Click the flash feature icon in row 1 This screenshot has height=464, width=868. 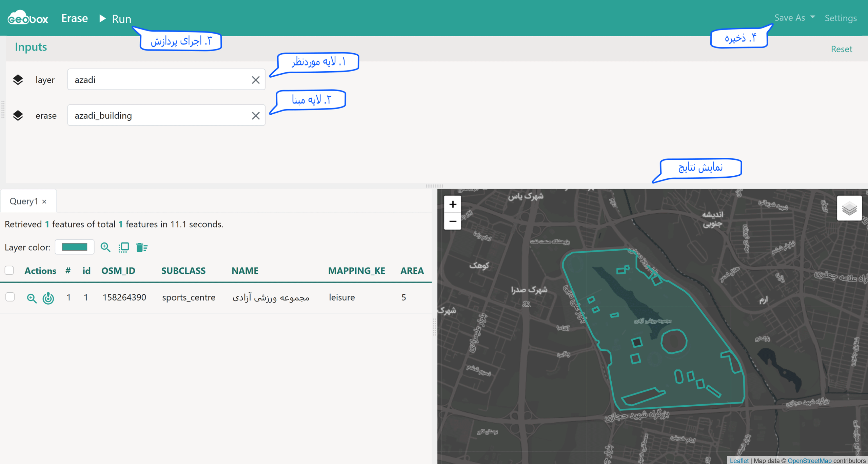coord(48,298)
